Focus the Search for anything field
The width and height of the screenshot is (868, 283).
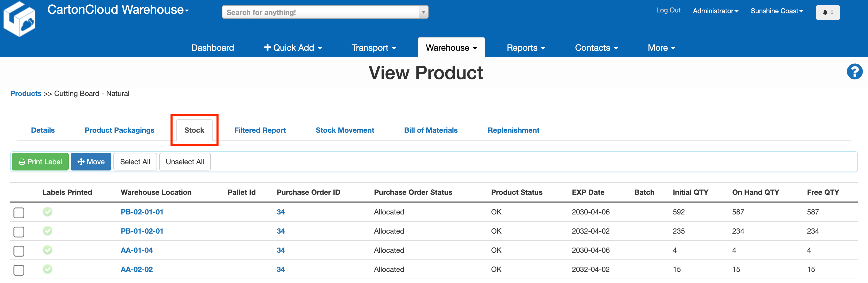pyautogui.click(x=320, y=12)
